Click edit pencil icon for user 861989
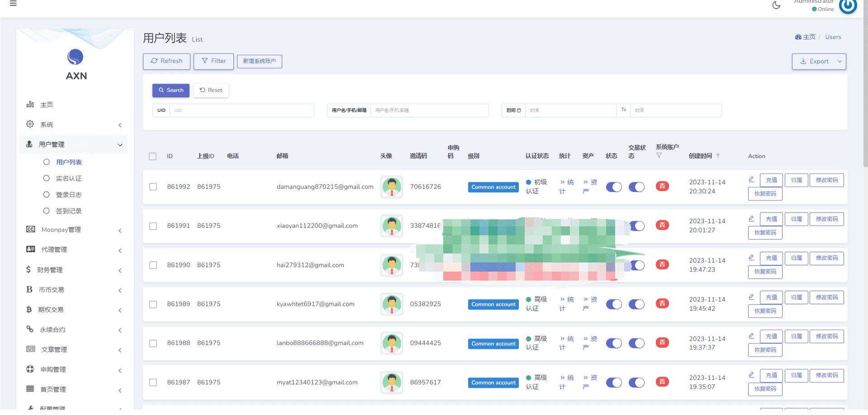This screenshot has height=415, width=868. click(x=751, y=297)
